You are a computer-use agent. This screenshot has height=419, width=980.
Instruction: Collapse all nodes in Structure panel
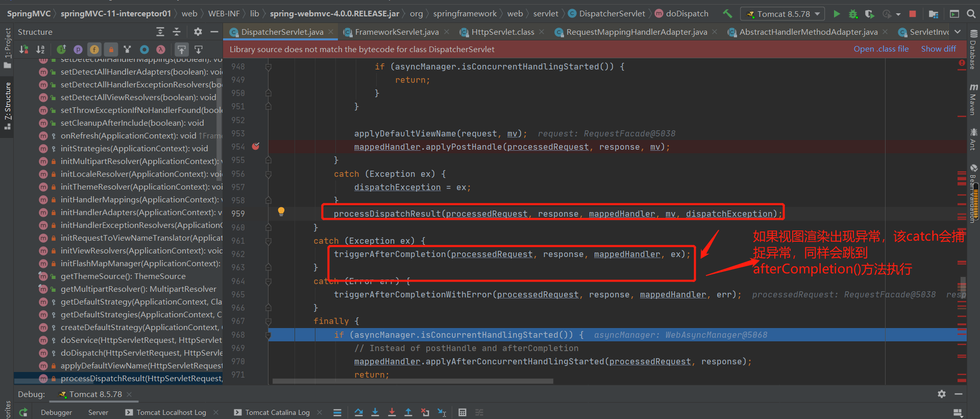(177, 32)
